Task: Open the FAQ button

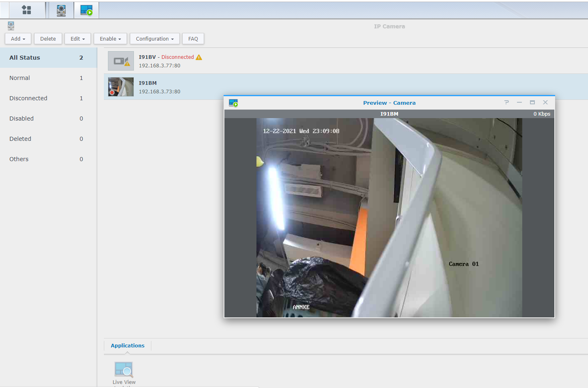Action: tap(193, 39)
